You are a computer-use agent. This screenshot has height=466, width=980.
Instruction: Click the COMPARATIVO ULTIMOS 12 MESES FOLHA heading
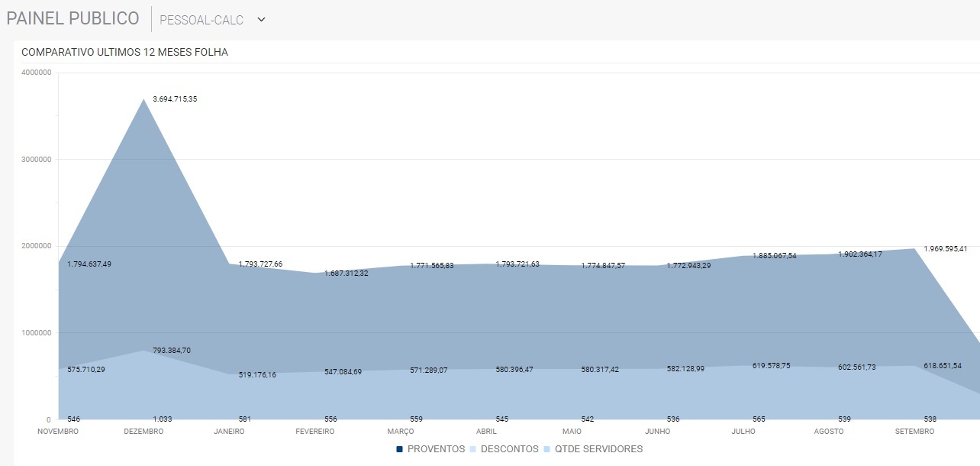point(124,53)
